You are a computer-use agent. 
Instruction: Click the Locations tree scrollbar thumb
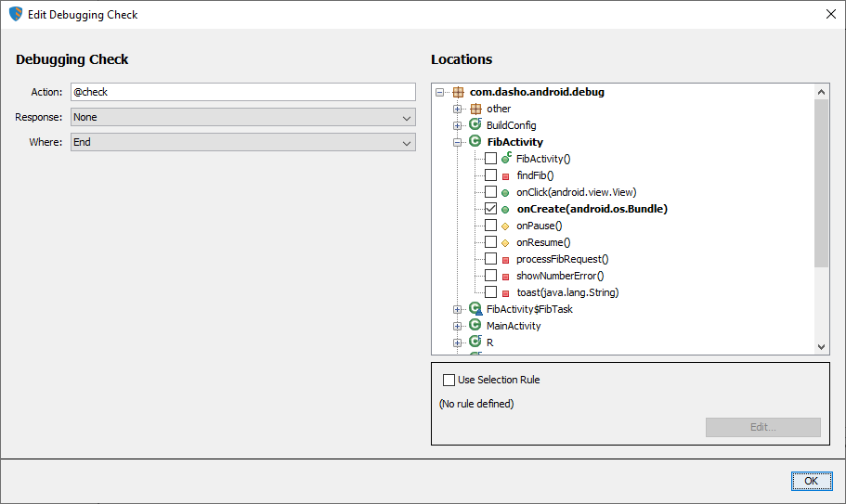point(821,183)
